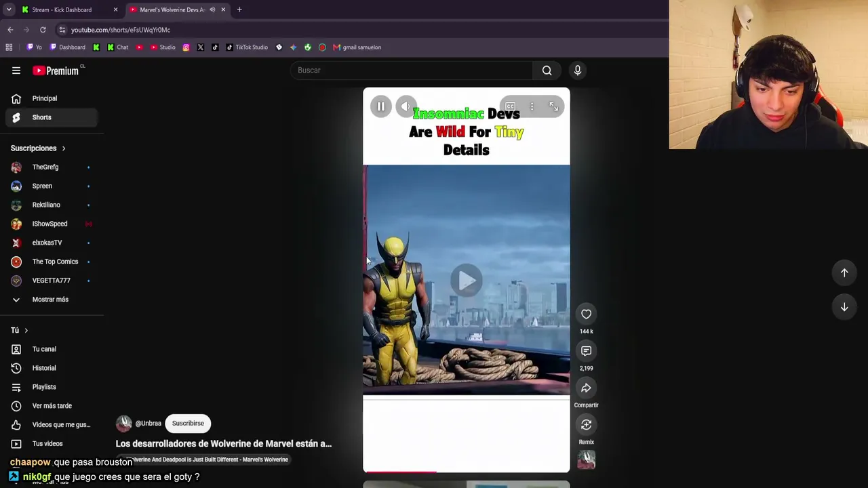868x488 pixels.
Task: Open the X (Twitter) bookmark
Action: pyautogui.click(x=201, y=47)
